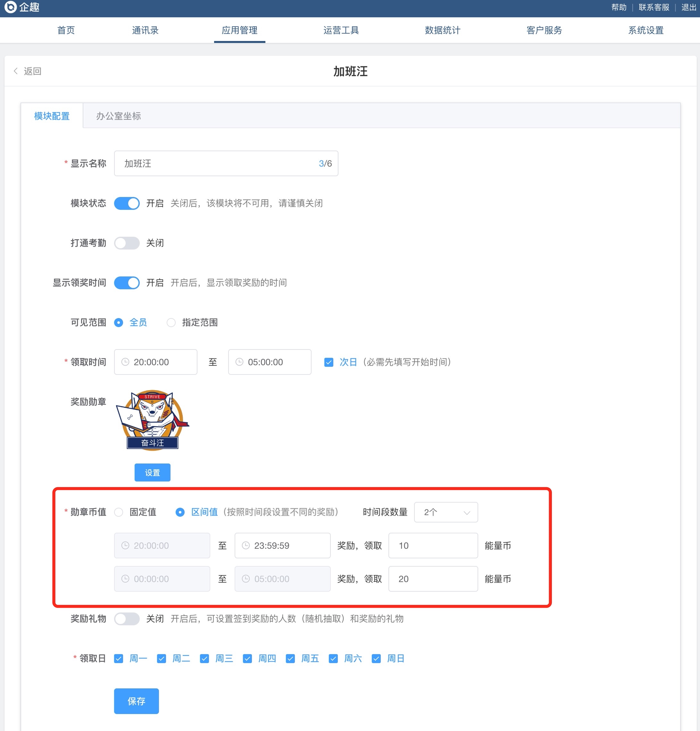Switch to the 模块配置 tab
Image resolution: width=700 pixels, height=731 pixels.
tap(52, 116)
